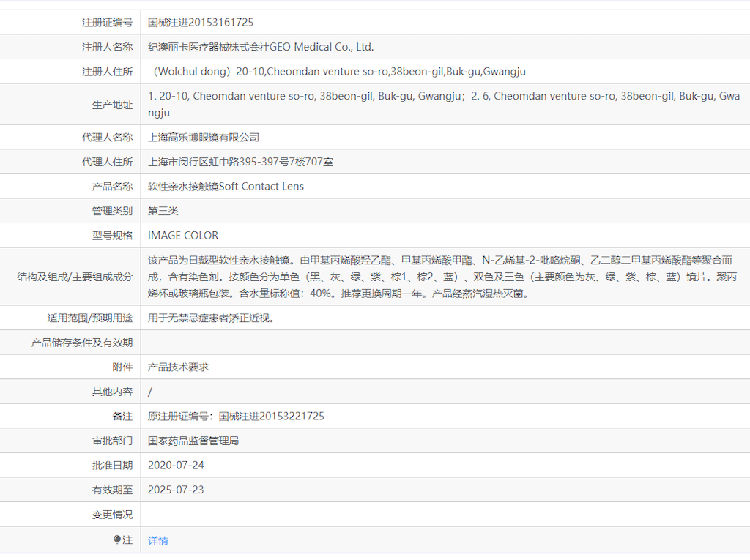The width and height of the screenshot is (750, 560).
Task: Open the 详情 details link
Action: (158, 540)
